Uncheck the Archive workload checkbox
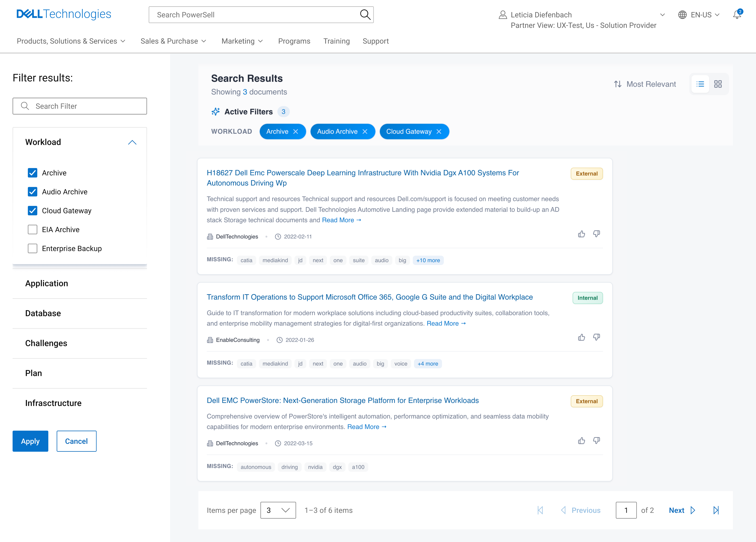The image size is (756, 542). click(x=32, y=173)
